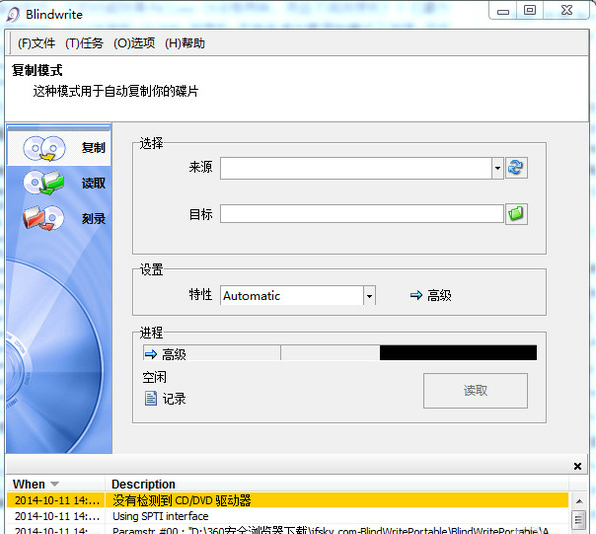
Task: Select the log row Using SPTI interface
Action: click(x=287, y=516)
